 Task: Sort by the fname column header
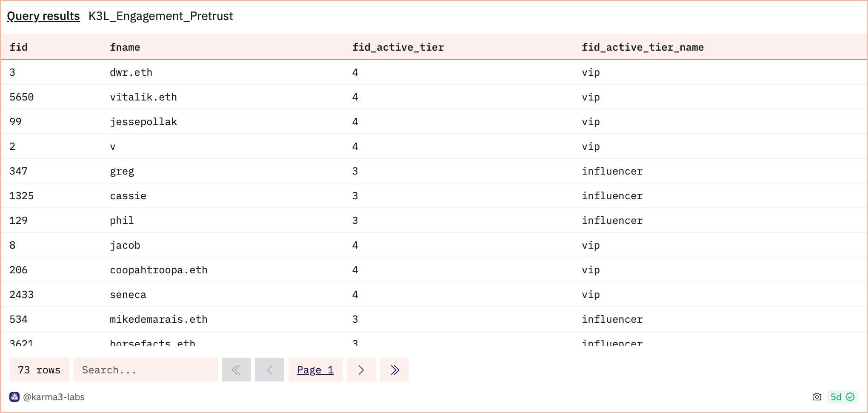pos(125,47)
